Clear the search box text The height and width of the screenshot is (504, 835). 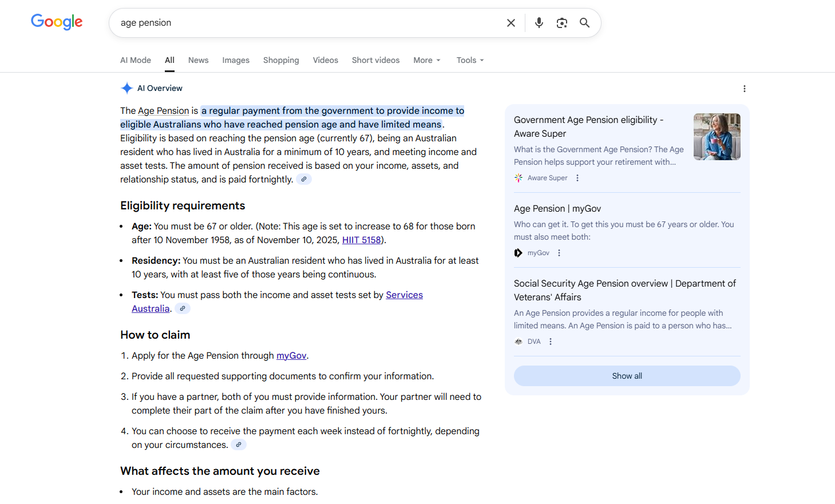[x=511, y=23]
